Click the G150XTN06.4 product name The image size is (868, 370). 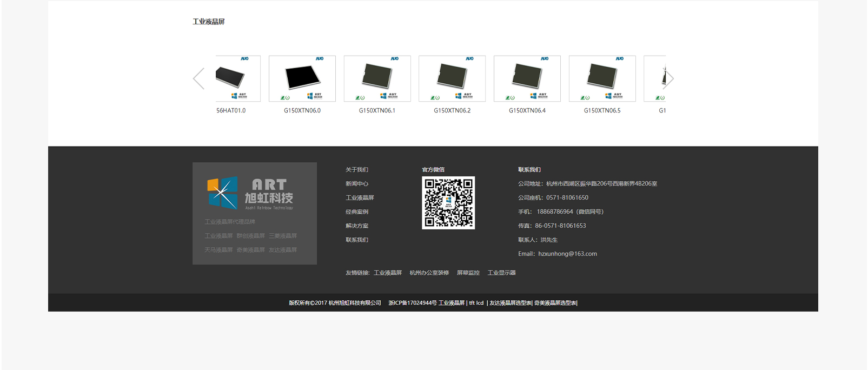tap(527, 110)
